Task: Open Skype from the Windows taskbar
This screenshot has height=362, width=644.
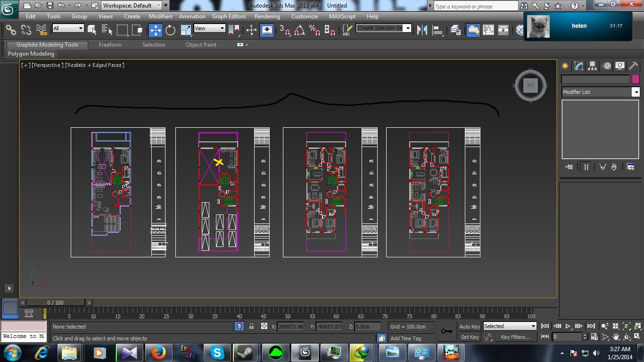Action: click(x=217, y=352)
